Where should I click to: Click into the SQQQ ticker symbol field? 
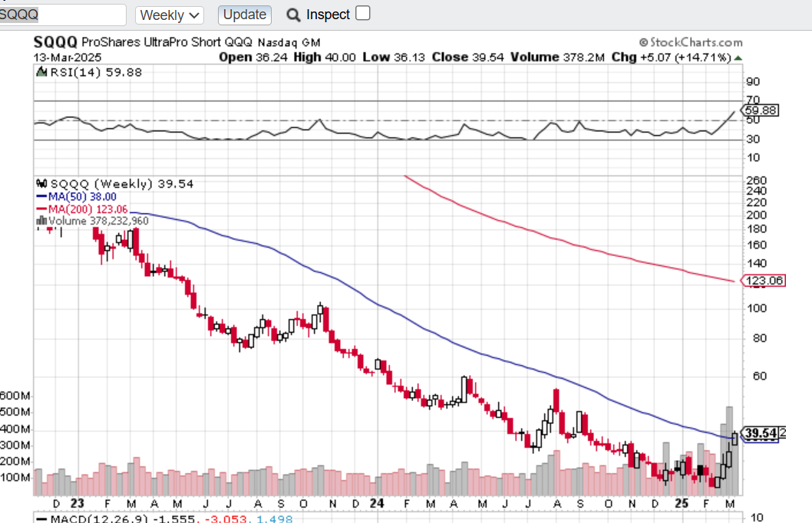coord(63,15)
